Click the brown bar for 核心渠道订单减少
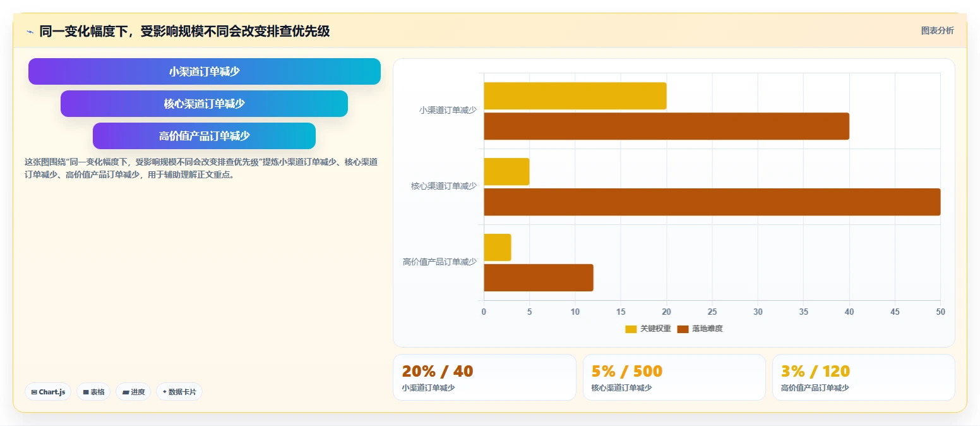Image resolution: width=980 pixels, height=426 pixels. 712,202
